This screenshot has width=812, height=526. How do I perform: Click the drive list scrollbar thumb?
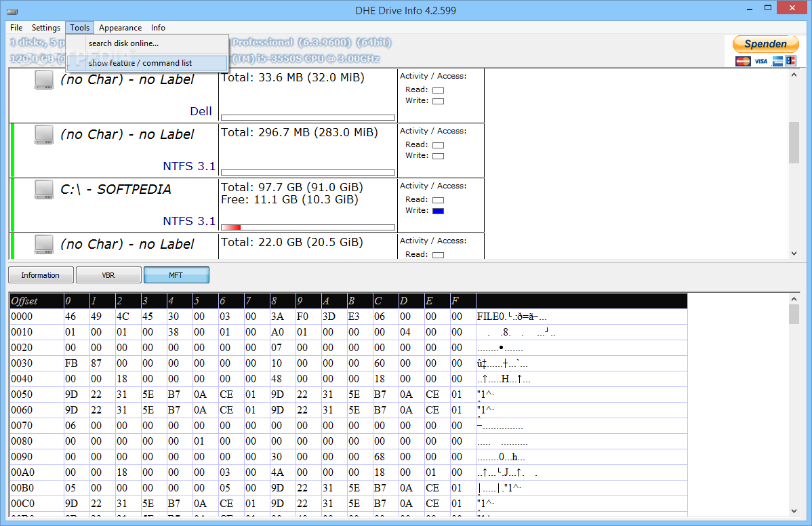(794, 142)
